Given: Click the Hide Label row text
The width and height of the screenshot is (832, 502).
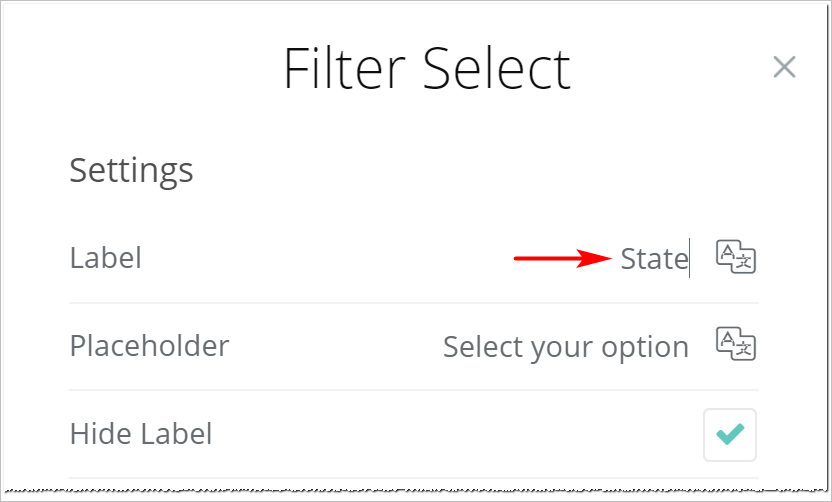Looking at the screenshot, I should [141, 434].
